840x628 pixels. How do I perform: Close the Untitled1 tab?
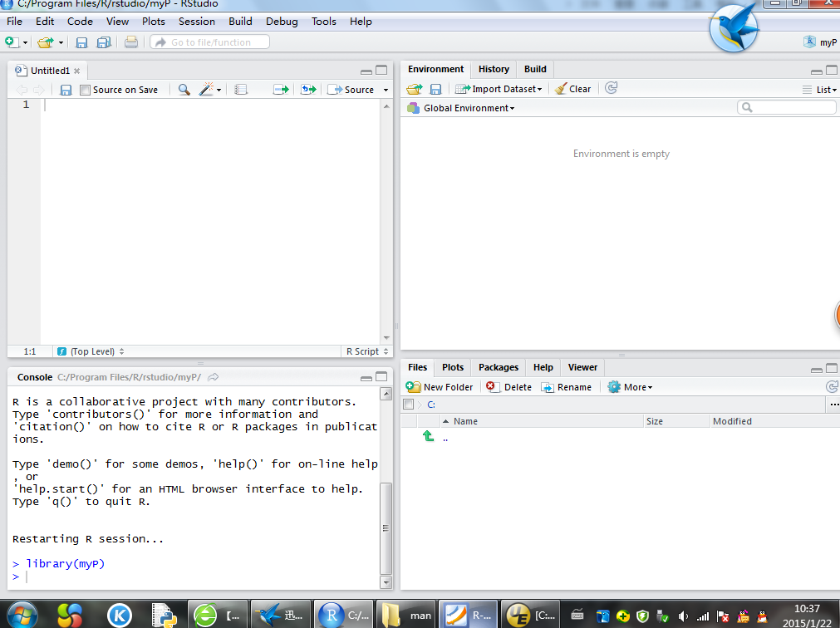[x=77, y=71]
